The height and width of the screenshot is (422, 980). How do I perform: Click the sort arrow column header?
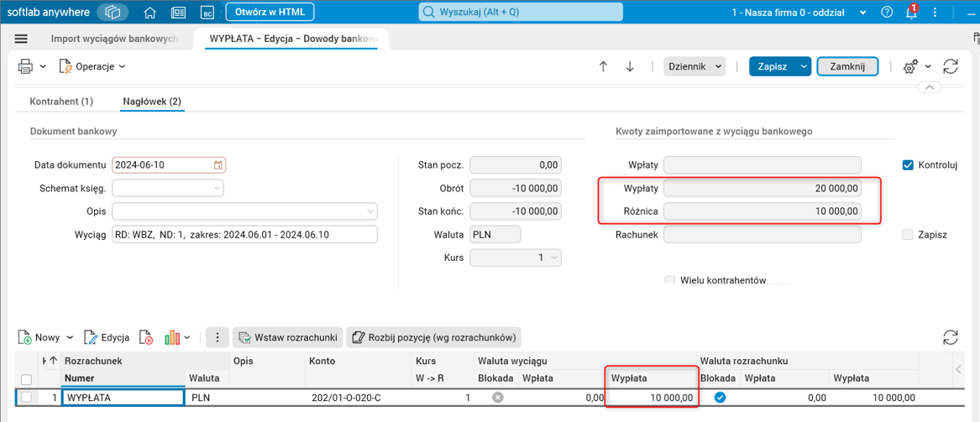52,360
